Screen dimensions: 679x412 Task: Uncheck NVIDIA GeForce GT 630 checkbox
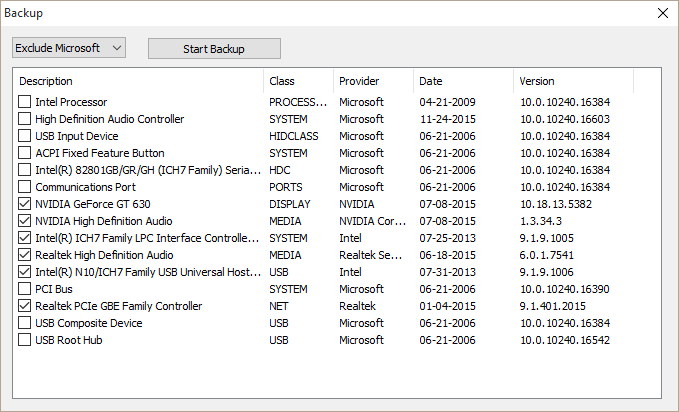click(x=25, y=204)
